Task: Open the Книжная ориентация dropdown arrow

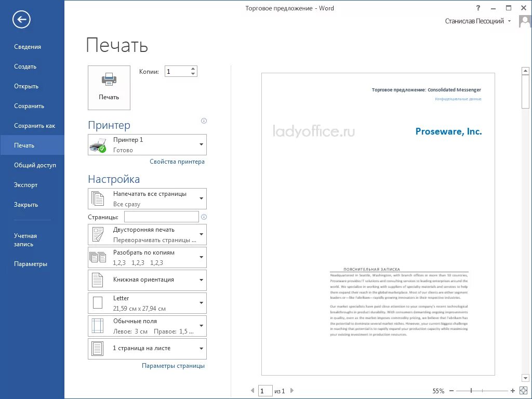Action: (x=202, y=280)
